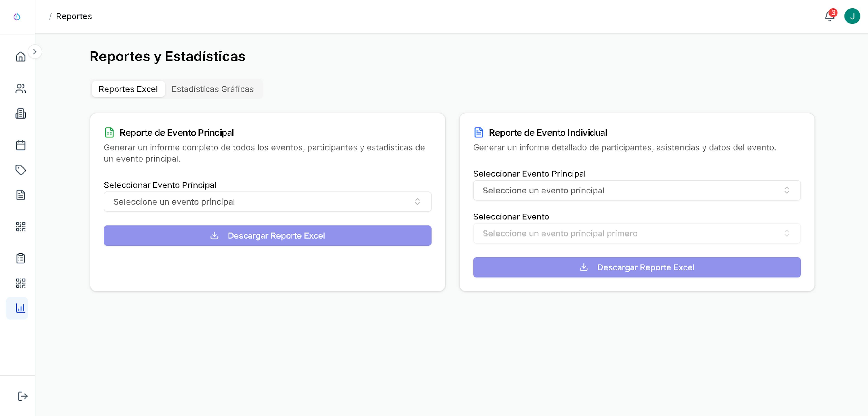Open the Users icon in the sidebar

[21, 88]
